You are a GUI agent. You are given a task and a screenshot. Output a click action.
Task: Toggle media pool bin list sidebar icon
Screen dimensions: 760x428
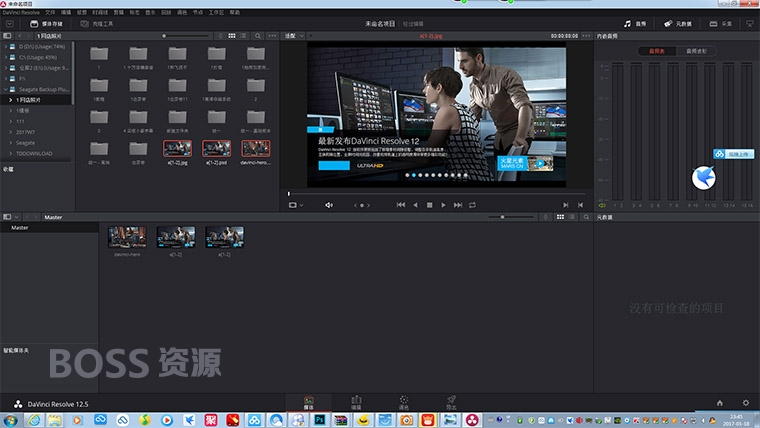tap(7, 217)
